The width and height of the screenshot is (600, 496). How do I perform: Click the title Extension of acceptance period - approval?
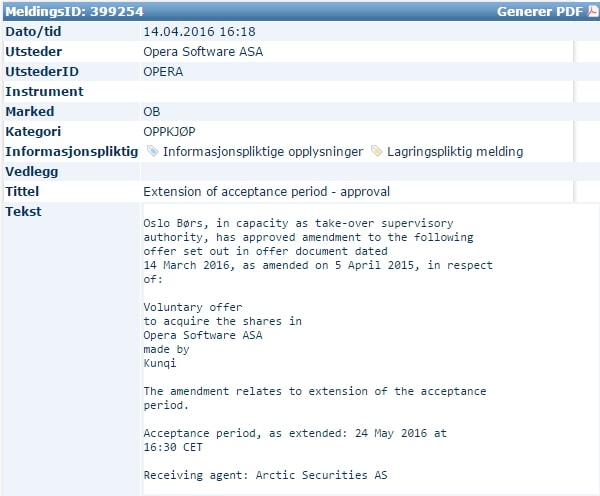tap(266, 191)
